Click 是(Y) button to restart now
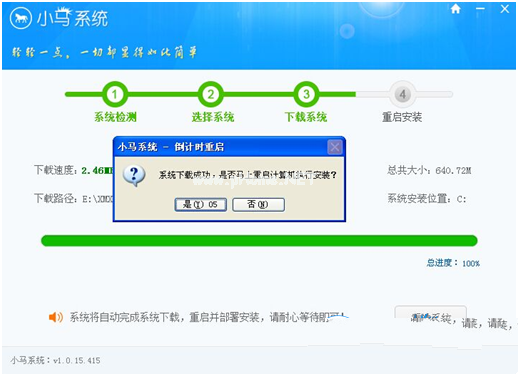This screenshot has width=518, height=376. point(201,204)
